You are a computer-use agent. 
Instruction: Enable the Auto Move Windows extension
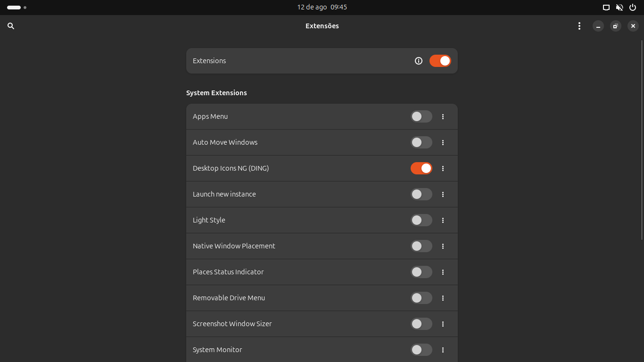[421, 142]
